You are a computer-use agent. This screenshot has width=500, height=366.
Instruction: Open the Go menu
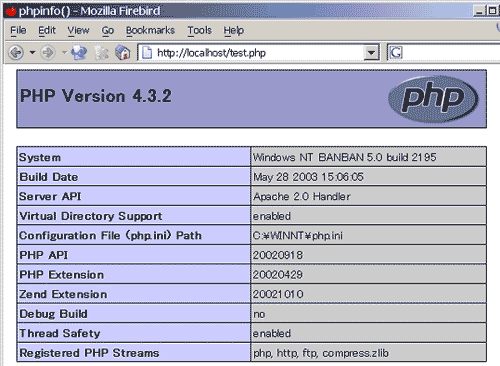[108, 30]
